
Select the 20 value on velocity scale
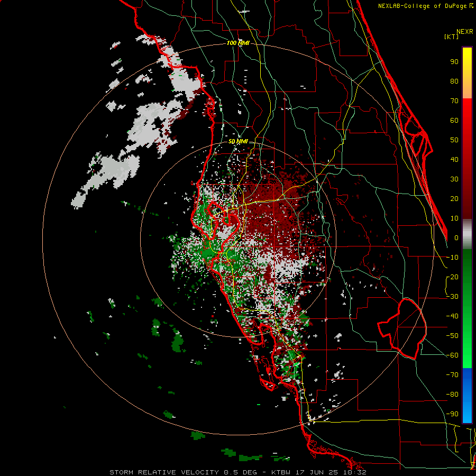point(454,199)
